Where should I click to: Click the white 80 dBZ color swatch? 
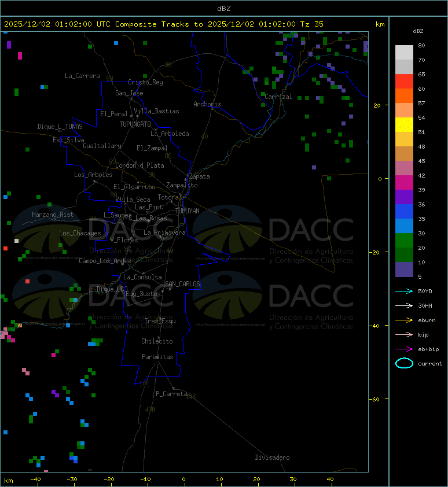click(x=404, y=52)
